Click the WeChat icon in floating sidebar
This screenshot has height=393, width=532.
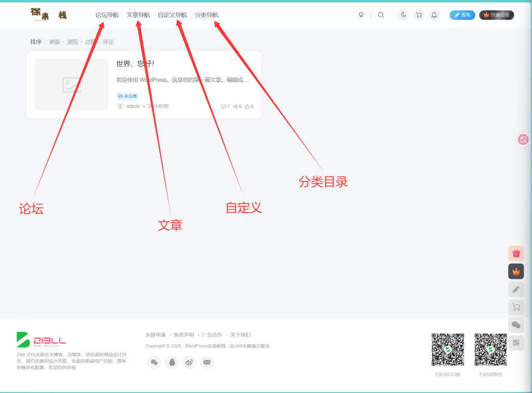tap(516, 325)
